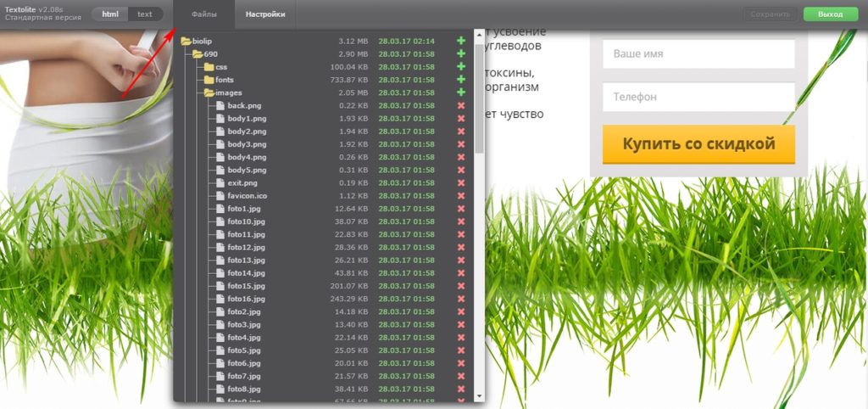Image resolution: width=868 pixels, height=409 pixels.
Task: Switch editor to html mode
Action: [109, 14]
